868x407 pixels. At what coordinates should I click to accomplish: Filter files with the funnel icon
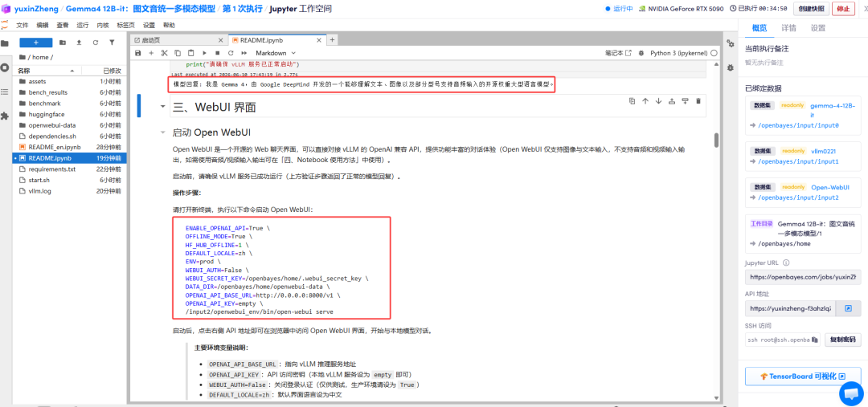click(112, 43)
